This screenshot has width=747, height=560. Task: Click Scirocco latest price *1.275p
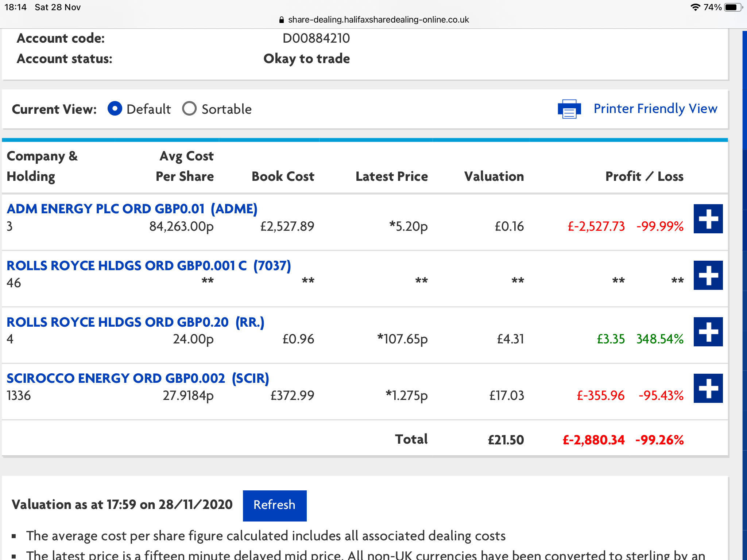pyautogui.click(x=407, y=396)
